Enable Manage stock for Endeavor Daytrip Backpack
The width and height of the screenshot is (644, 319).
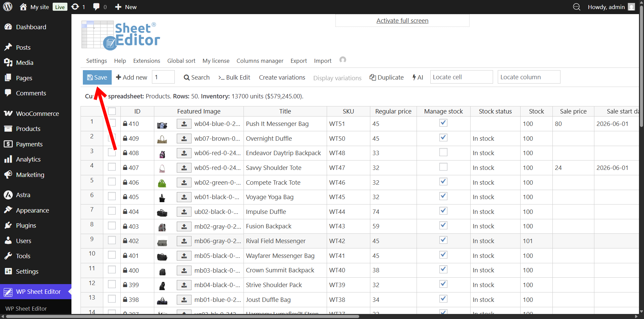pyautogui.click(x=443, y=152)
